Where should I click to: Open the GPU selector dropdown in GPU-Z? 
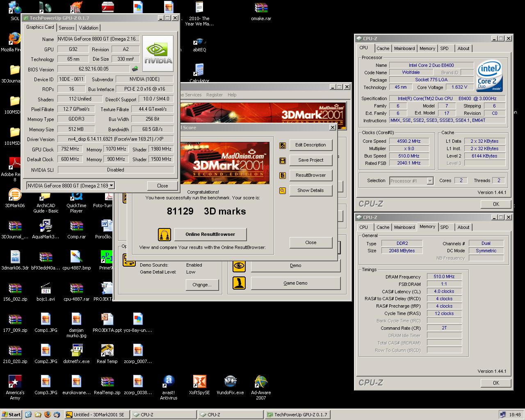(x=111, y=186)
